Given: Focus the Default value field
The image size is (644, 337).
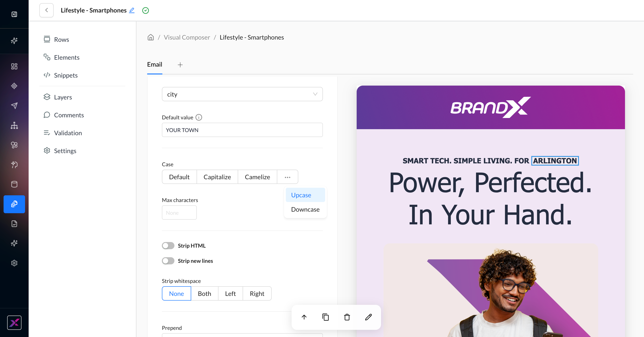Looking at the screenshot, I should [242, 130].
